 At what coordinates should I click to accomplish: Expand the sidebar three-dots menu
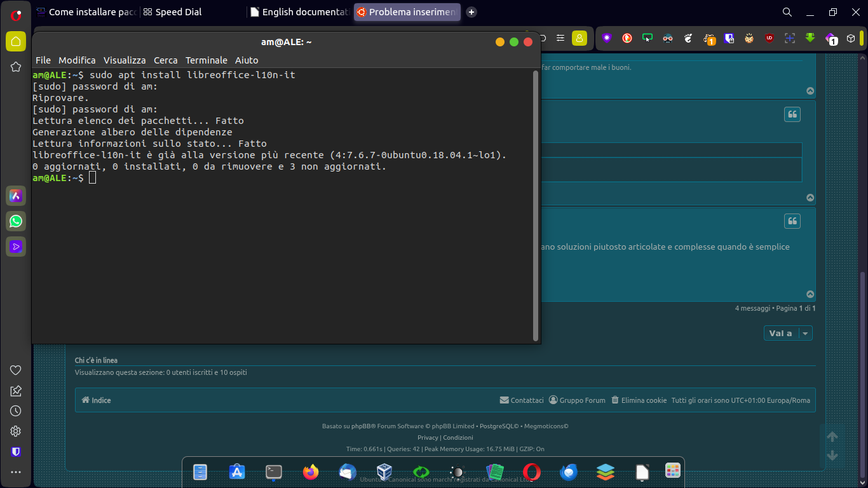16,472
